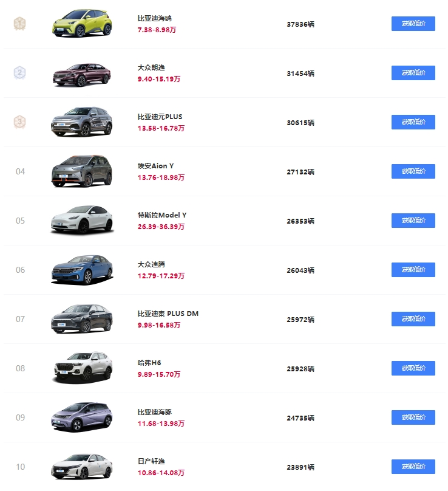
Task: Open the white Tesla Model Y image
Action: click(82, 220)
